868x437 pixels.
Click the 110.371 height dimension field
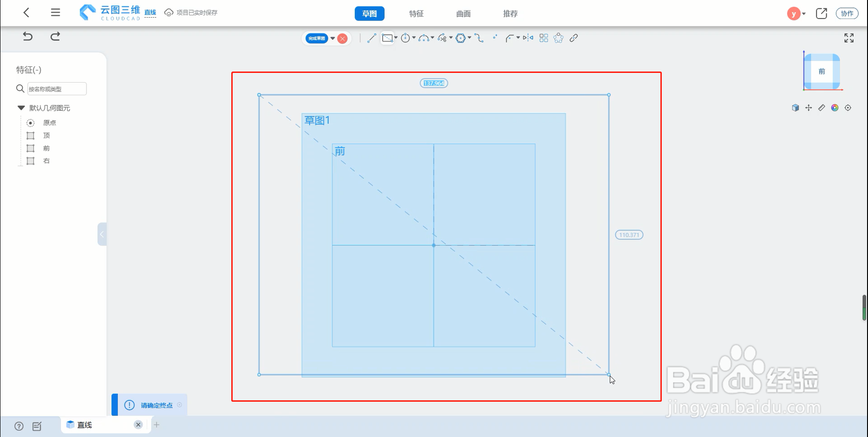pos(629,235)
